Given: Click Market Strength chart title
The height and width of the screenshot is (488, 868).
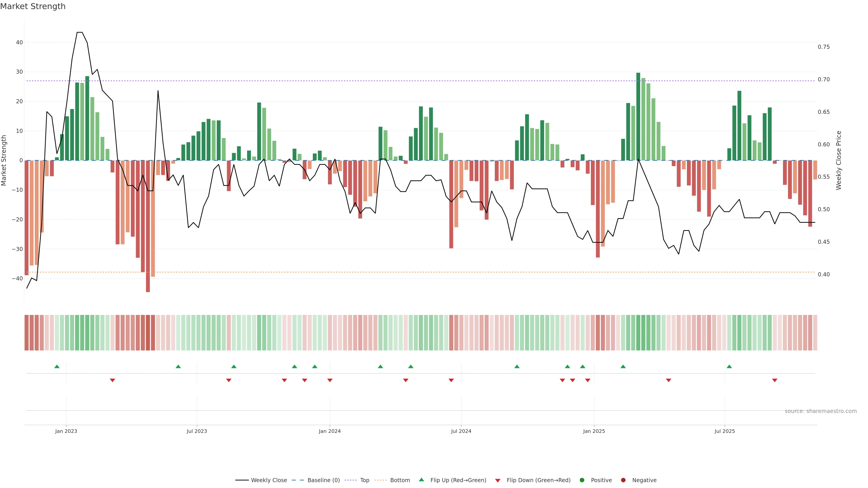Looking at the screenshot, I should (33, 6).
